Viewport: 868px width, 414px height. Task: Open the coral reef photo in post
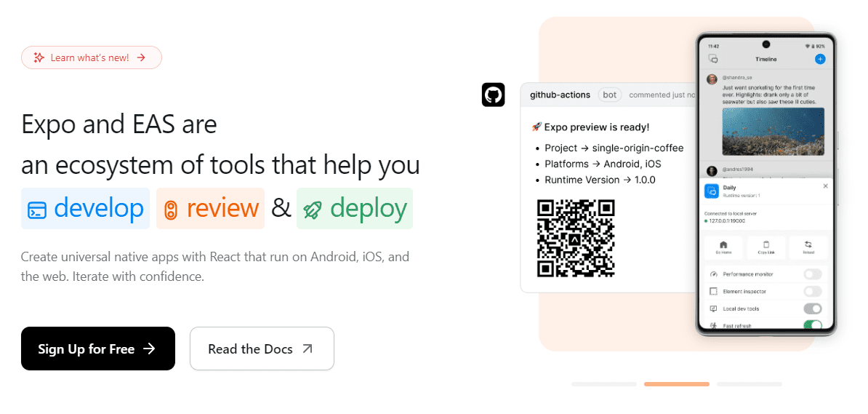tap(773, 132)
